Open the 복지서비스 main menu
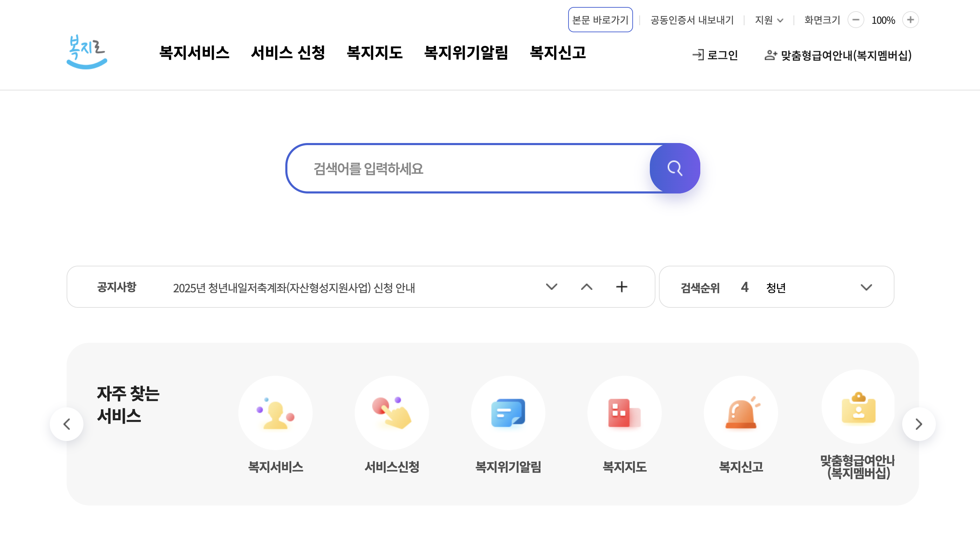Screen dimensions: 980x537 (194, 53)
